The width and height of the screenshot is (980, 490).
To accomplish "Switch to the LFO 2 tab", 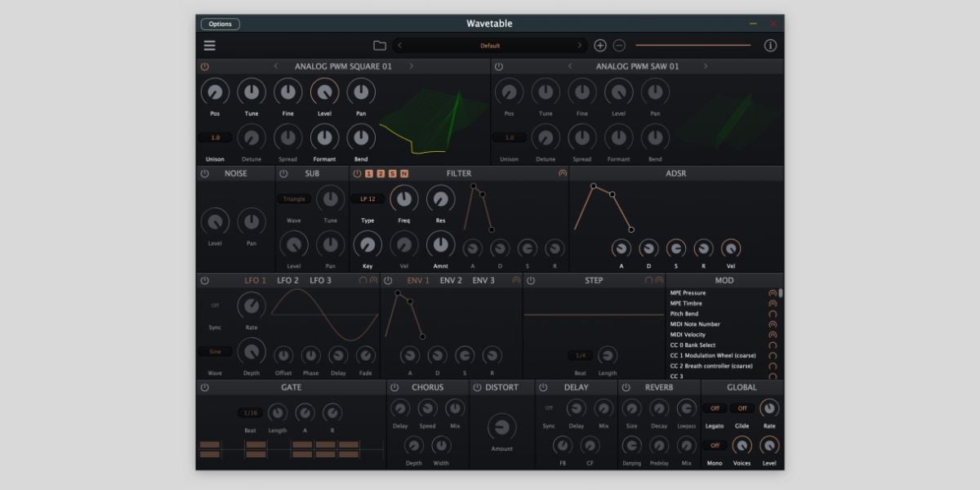I will click(288, 280).
